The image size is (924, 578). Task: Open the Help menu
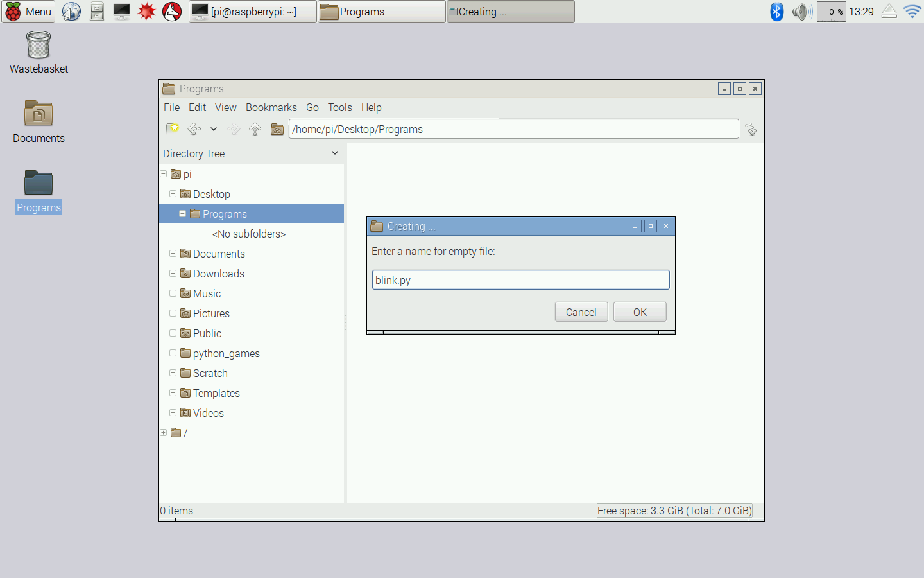click(372, 107)
